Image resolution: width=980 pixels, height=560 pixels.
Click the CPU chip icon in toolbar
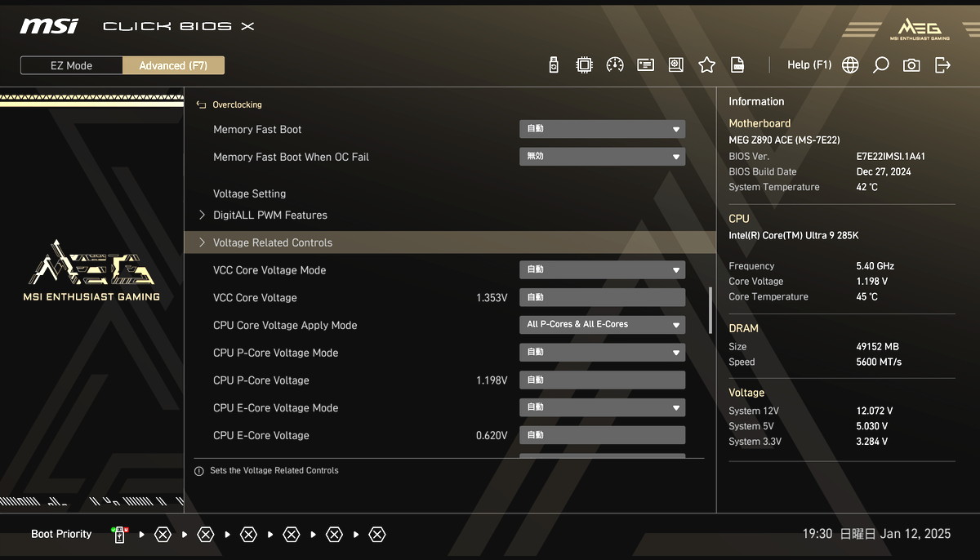pyautogui.click(x=584, y=65)
